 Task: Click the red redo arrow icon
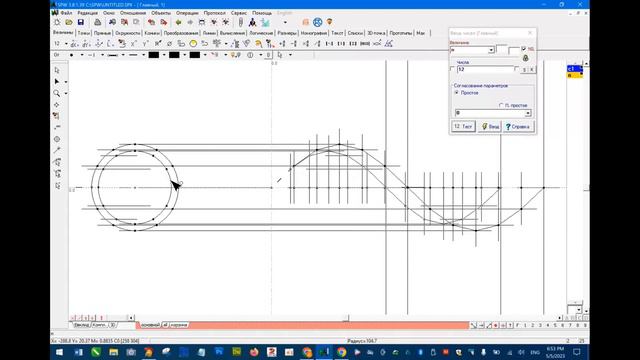[x=164, y=22]
